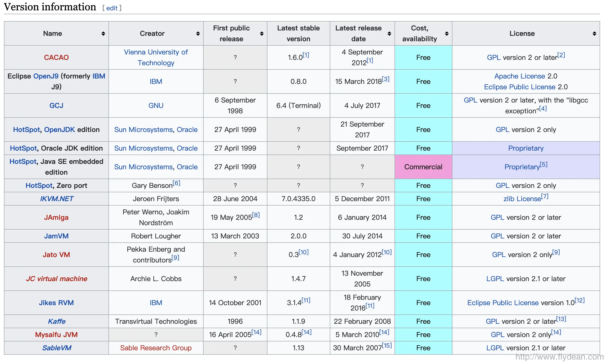Image resolution: width=606 pixels, height=364 pixels.
Task: Sort by Cost, availability arrows
Action: click(447, 34)
